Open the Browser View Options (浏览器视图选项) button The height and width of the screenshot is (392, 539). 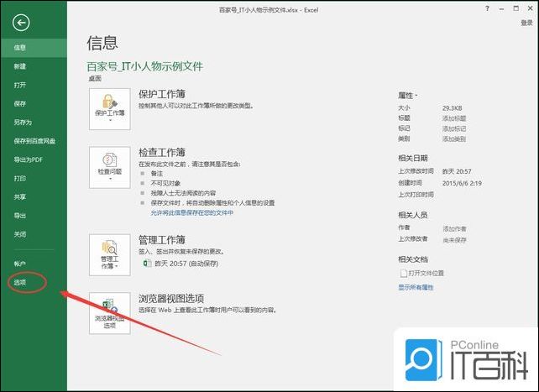pyautogui.click(x=110, y=313)
